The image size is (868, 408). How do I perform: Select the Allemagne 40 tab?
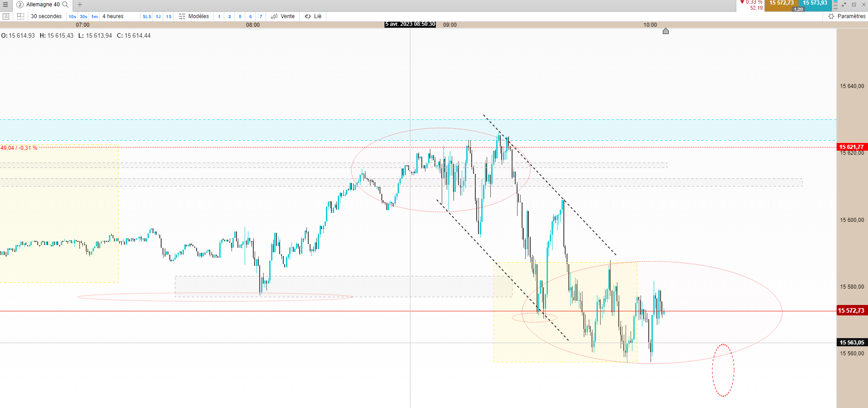pos(43,5)
